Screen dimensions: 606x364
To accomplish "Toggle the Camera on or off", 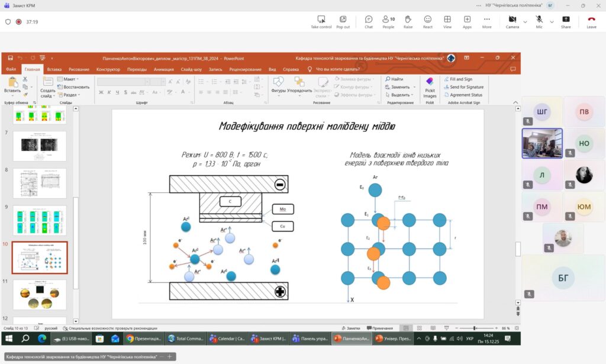I will (x=512, y=21).
